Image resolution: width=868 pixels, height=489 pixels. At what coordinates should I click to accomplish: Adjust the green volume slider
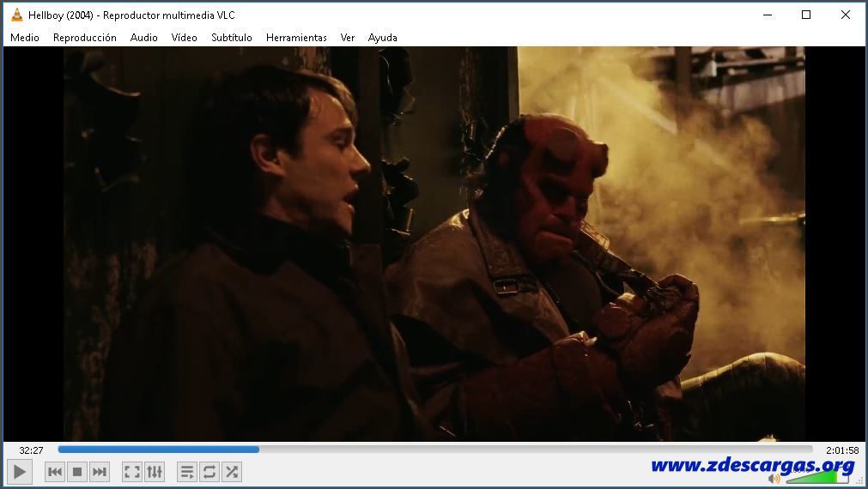(x=817, y=478)
